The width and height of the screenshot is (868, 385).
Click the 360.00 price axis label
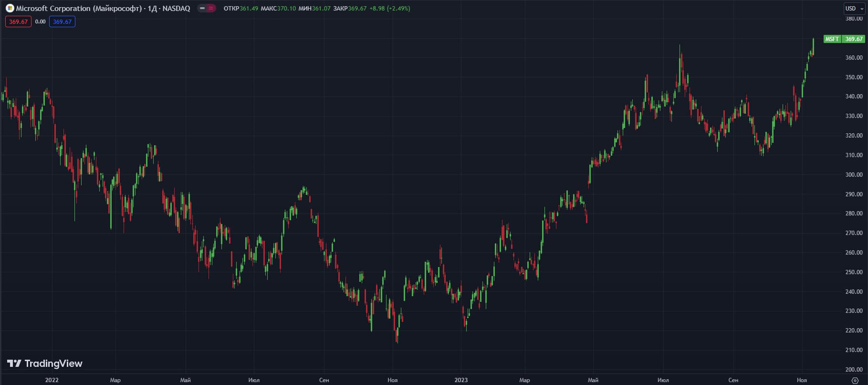(854, 57)
